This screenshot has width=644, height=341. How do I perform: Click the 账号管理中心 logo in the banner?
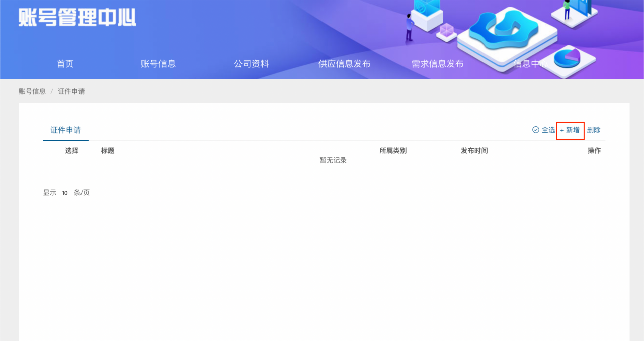point(77,17)
